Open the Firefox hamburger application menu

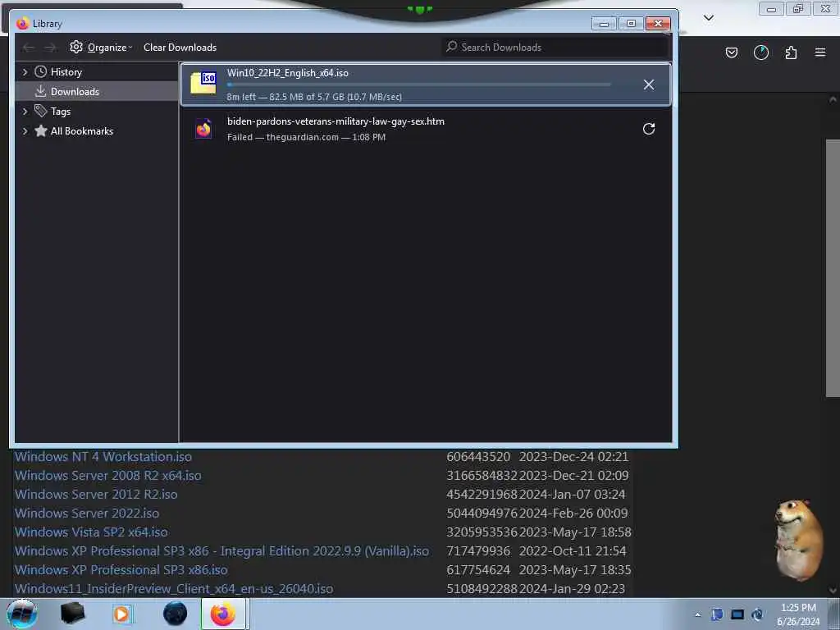820,52
